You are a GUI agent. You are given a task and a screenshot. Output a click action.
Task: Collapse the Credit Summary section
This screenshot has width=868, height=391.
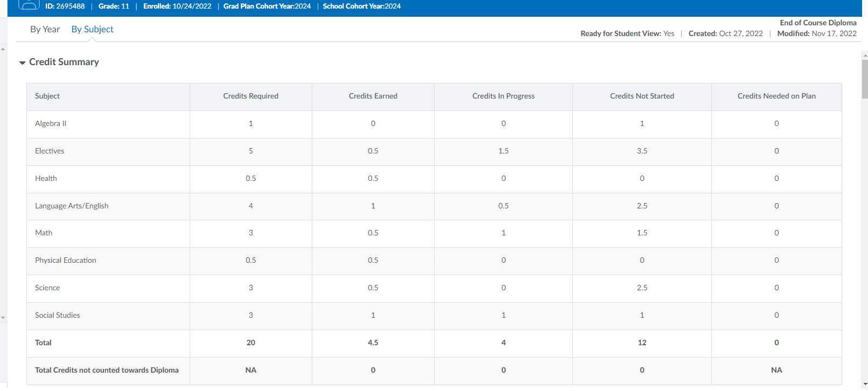pyautogui.click(x=23, y=62)
